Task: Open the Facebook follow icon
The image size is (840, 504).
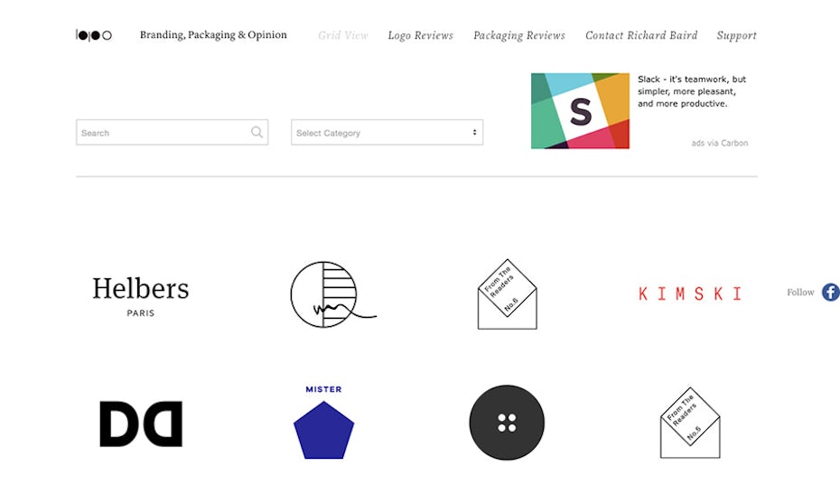Action: click(830, 292)
